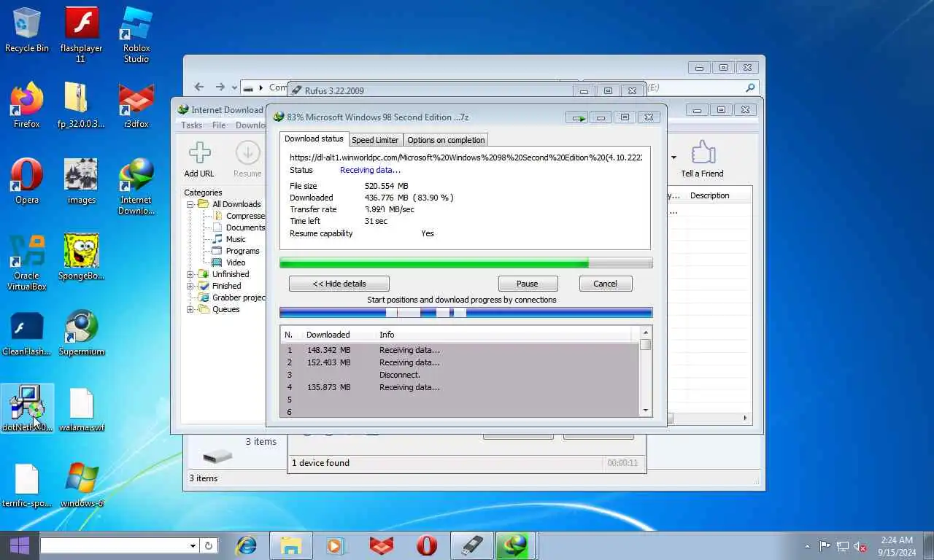Select the CleanFlash desktop icon

point(27,333)
